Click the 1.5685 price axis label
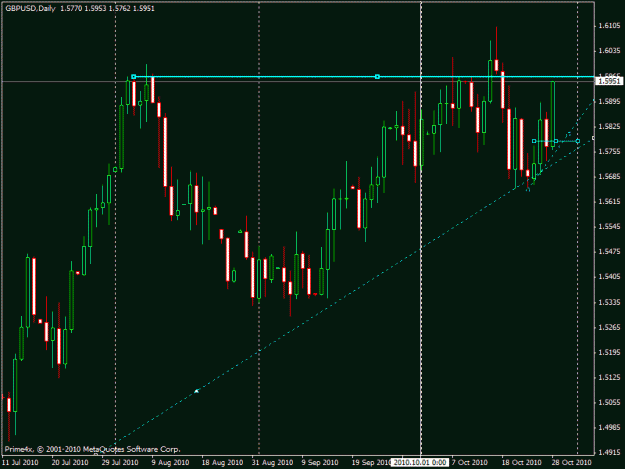 (x=609, y=177)
